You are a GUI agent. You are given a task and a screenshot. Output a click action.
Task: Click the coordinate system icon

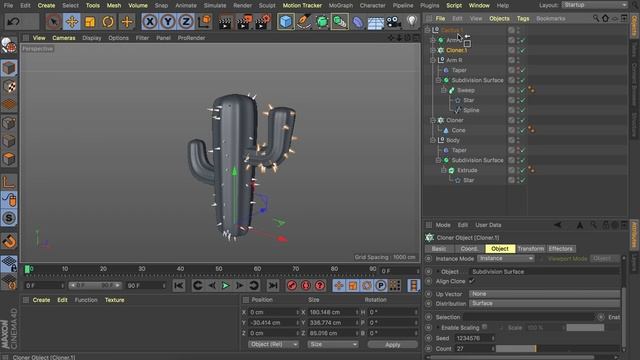click(204, 21)
